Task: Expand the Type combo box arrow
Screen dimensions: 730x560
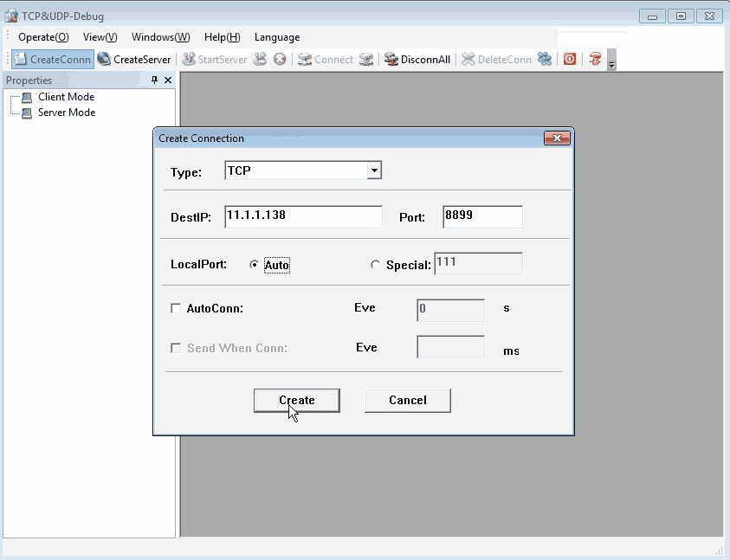Action: click(374, 171)
